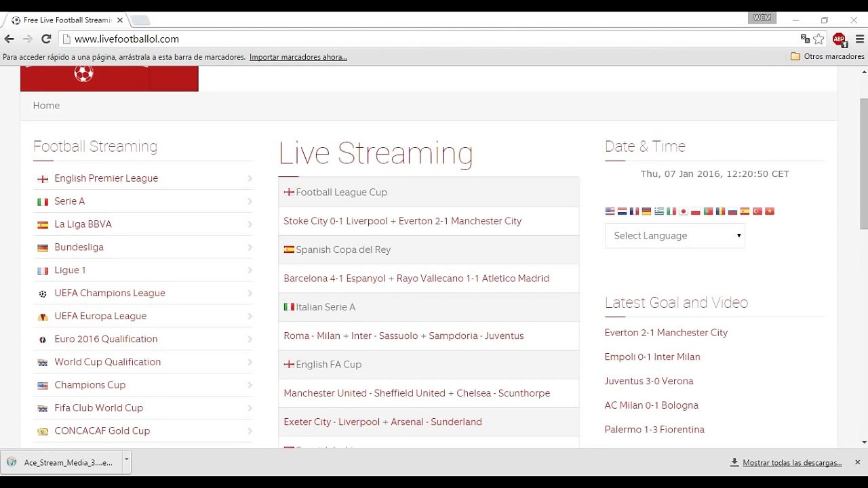Click the Football League Cup heading
The image size is (868, 488).
341,192
